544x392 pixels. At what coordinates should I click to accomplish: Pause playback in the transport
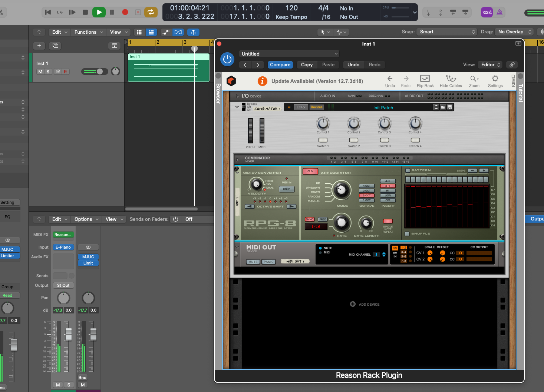click(112, 12)
